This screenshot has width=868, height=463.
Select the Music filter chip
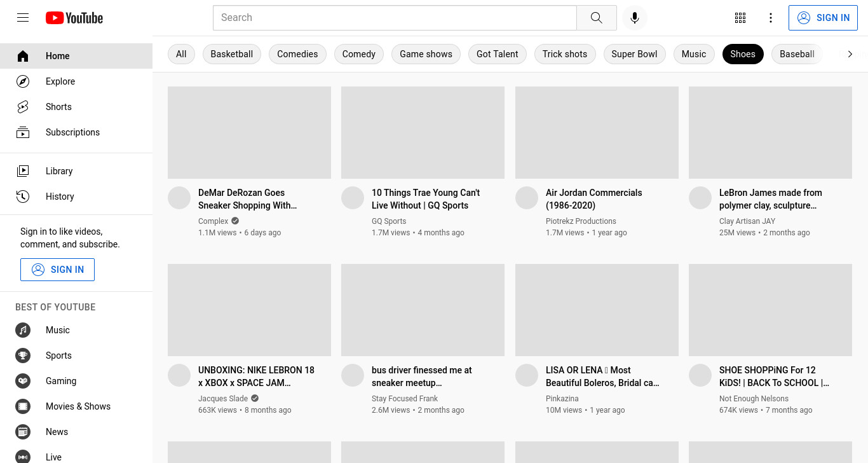pos(694,54)
